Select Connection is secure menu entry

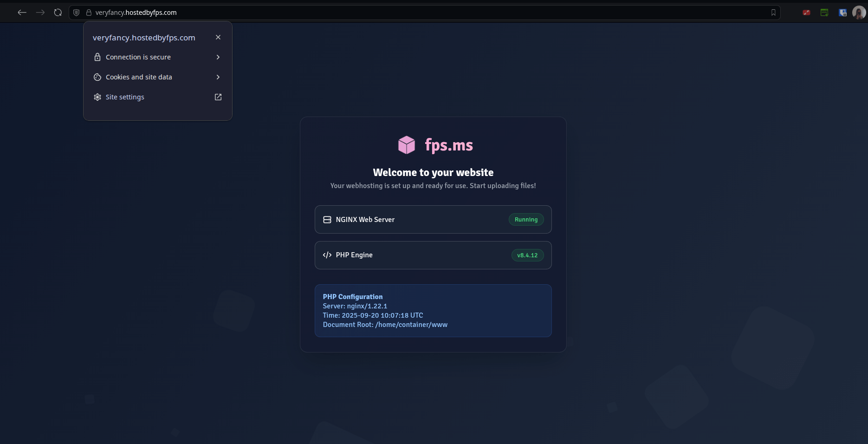tap(138, 57)
